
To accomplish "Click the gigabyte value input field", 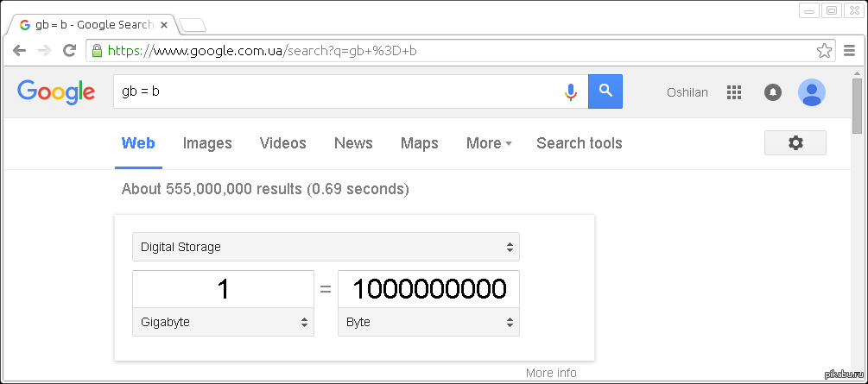I will 223,289.
